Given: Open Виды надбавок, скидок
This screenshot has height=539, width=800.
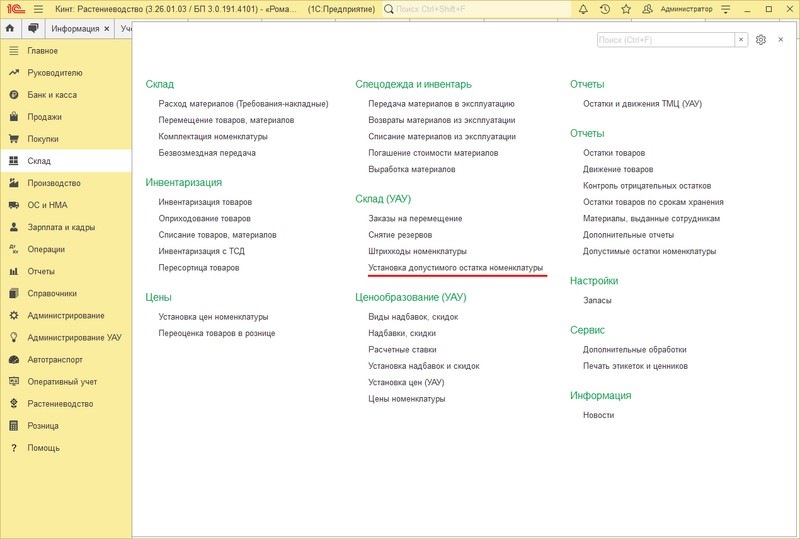Looking at the screenshot, I should click(x=413, y=317).
